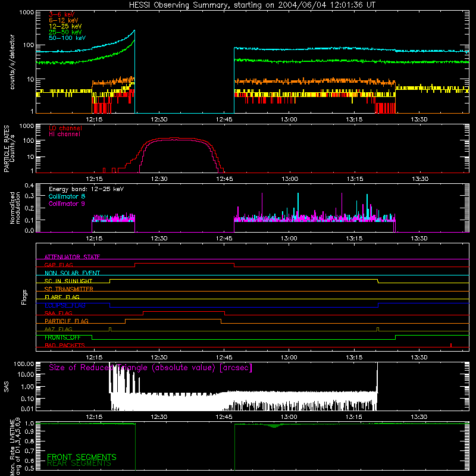The height and width of the screenshot is (476, 476).
Task: Click the GAP FLAG label
Action: pos(58,265)
